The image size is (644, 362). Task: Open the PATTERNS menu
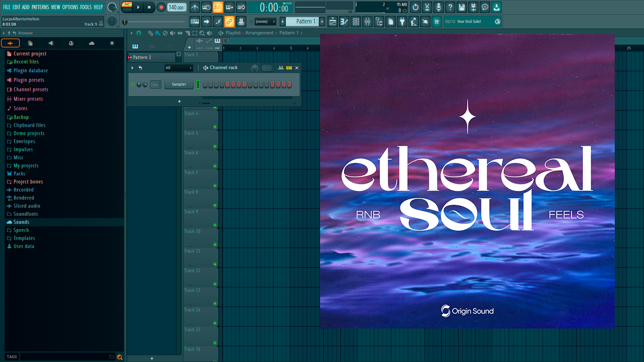point(40,7)
